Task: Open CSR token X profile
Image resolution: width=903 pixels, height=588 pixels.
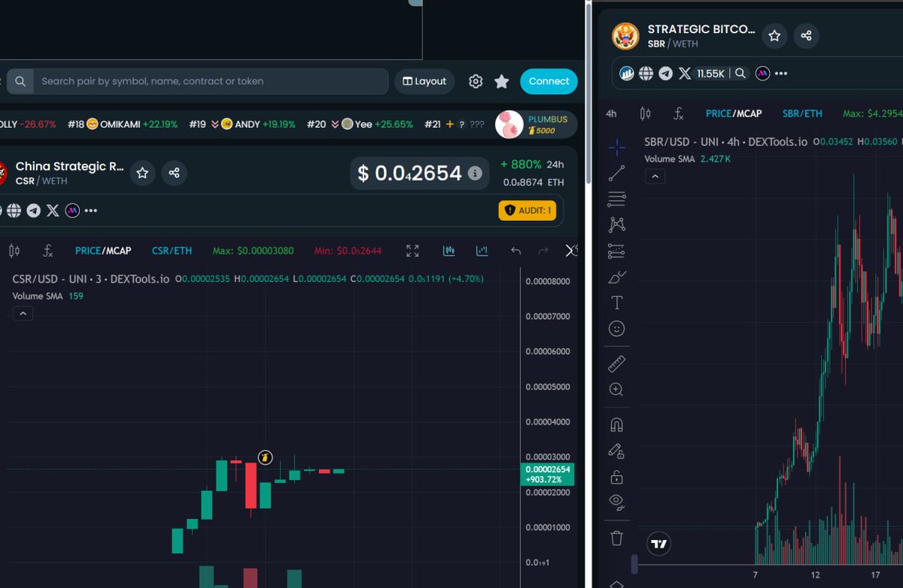Action: tap(53, 211)
